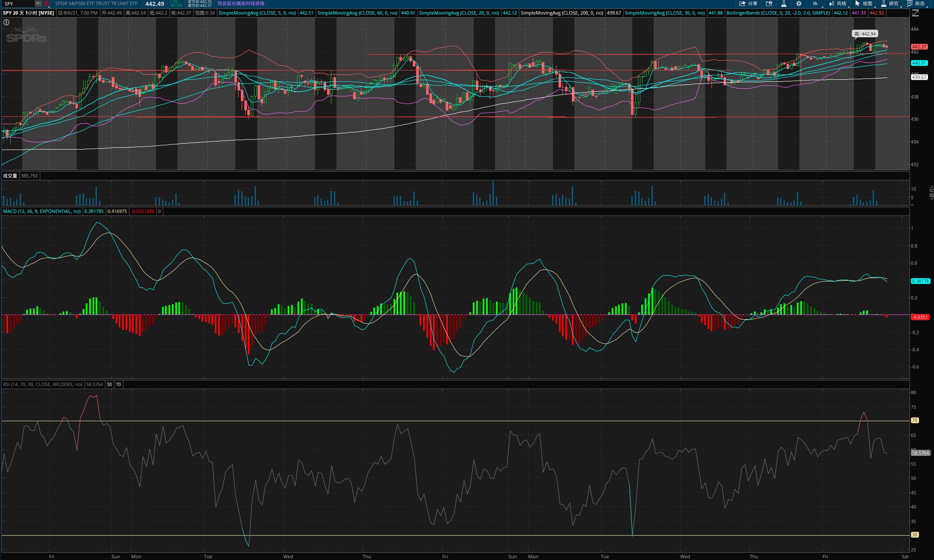
Task: Click the BollingerBands study label
Action: tap(778, 13)
